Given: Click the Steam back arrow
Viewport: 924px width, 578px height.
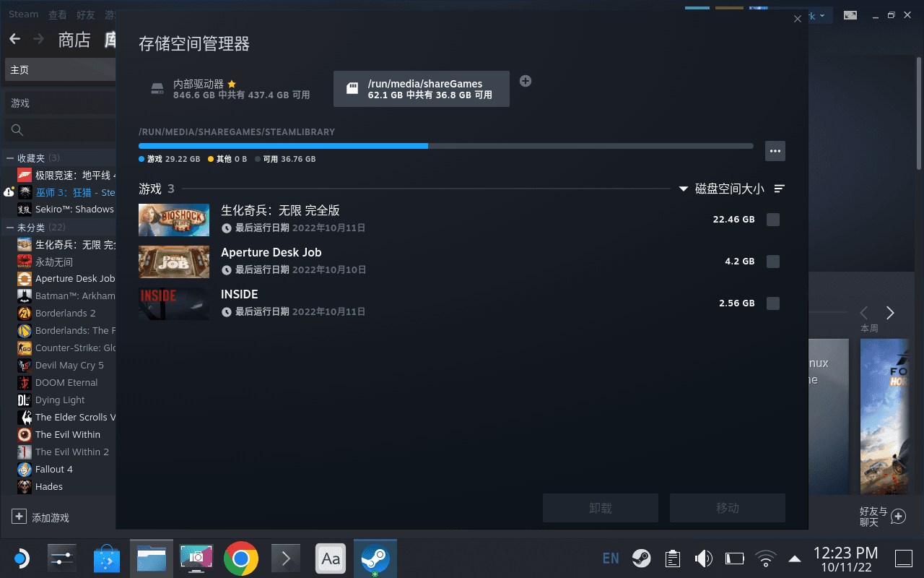Looking at the screenshot, I should 14,39.
